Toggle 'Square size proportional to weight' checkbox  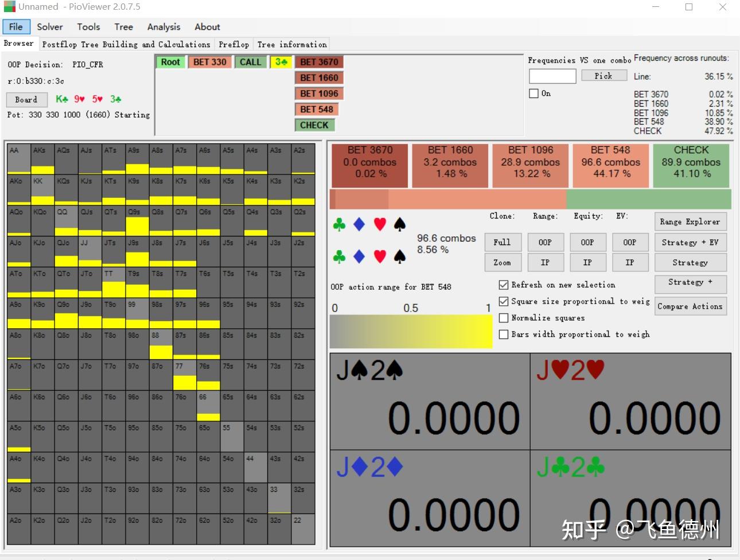pyautogui.click(x=504, y=301)
